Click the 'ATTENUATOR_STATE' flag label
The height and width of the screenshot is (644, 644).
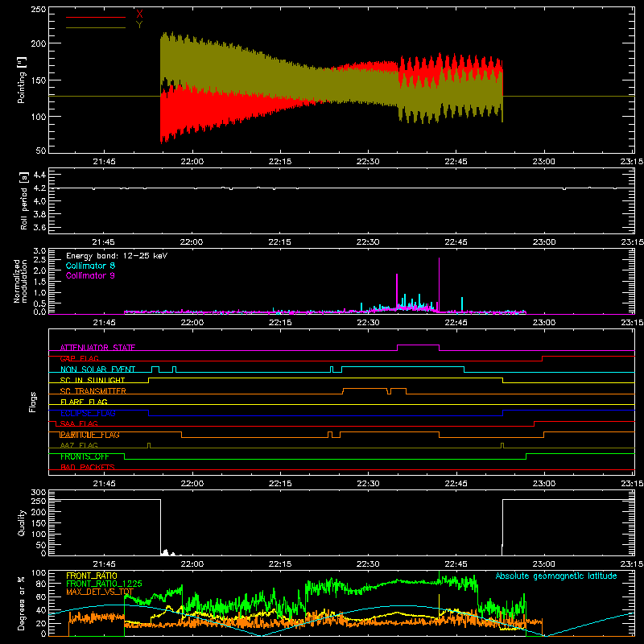pyautogui.click(x=97, y=348)
